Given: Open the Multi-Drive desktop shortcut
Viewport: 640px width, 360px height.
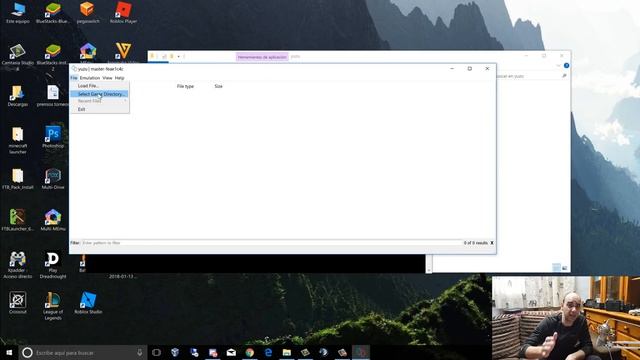Looking at the screenshot, I should click(53, 179).
